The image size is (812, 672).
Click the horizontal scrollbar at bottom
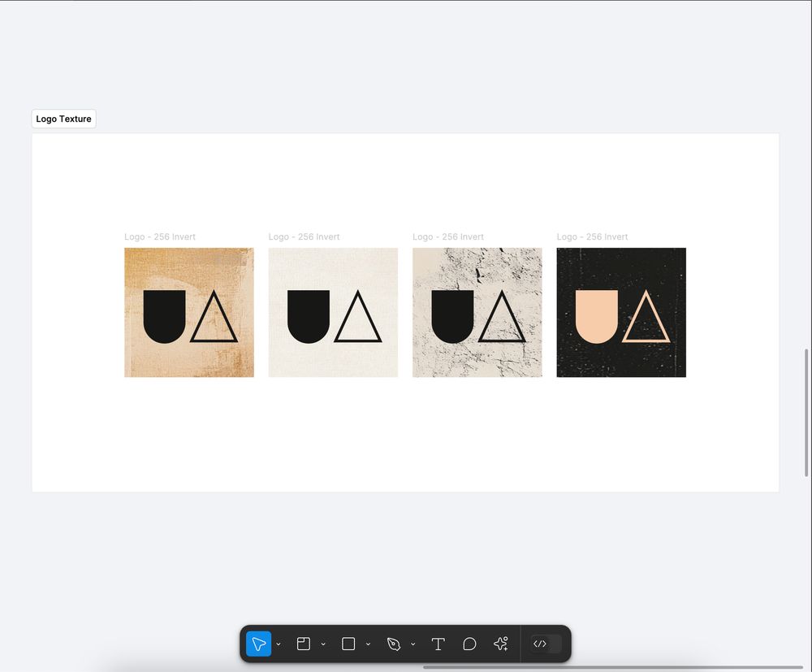pos(613,667)
